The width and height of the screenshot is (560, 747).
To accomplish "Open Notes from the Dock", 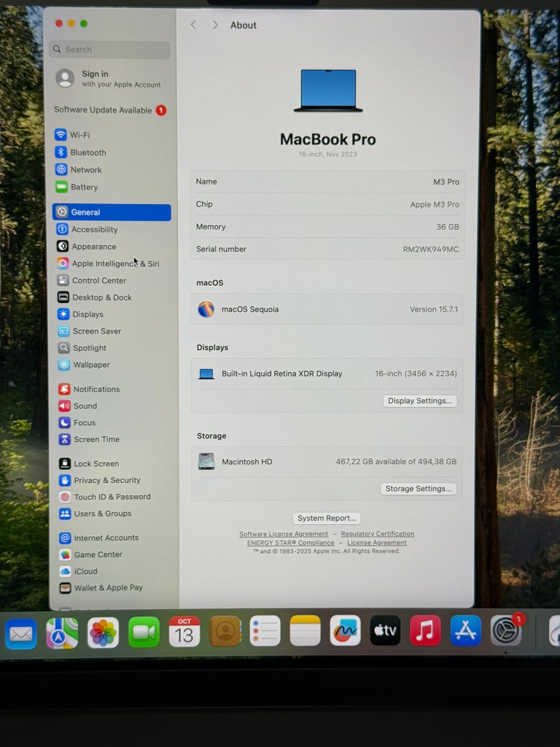I will [x=305, y=631].
